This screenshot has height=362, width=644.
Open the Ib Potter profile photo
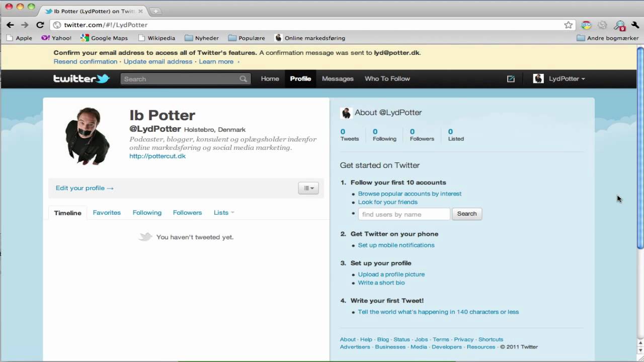pyautogui.click(x=88, y=136)
